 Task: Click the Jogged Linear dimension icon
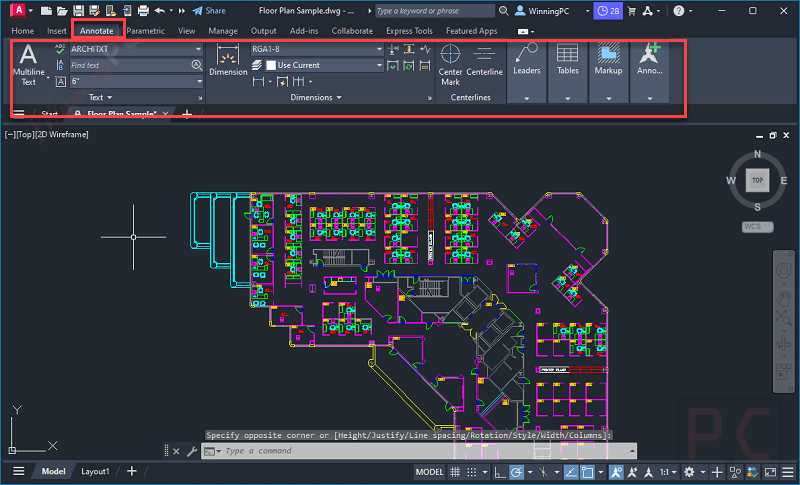point(425,49)
